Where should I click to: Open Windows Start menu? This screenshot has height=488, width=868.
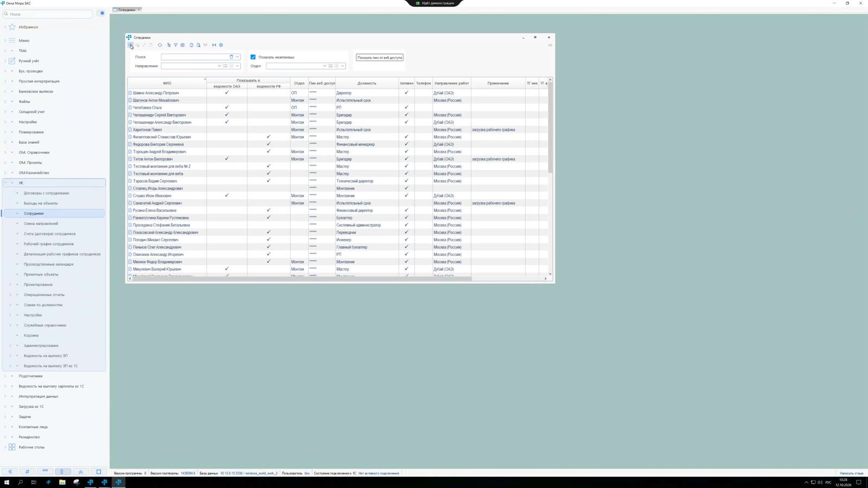pos(7,482)
